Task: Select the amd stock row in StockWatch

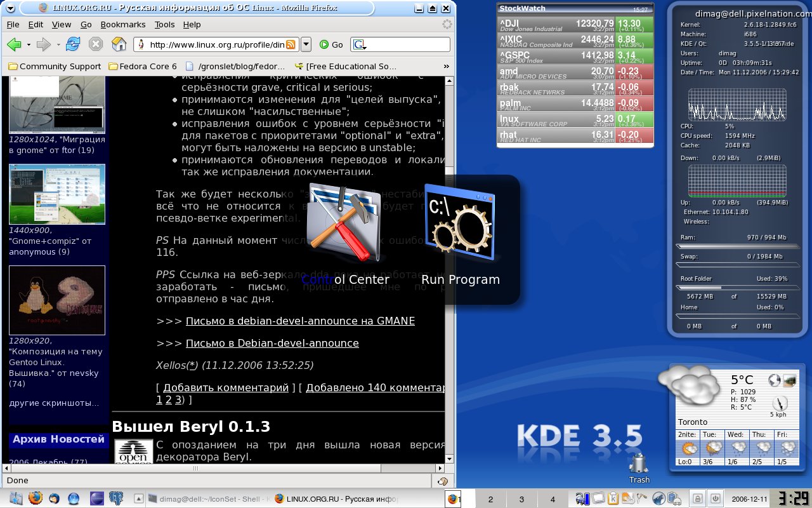Action: (x=576, y=72)
